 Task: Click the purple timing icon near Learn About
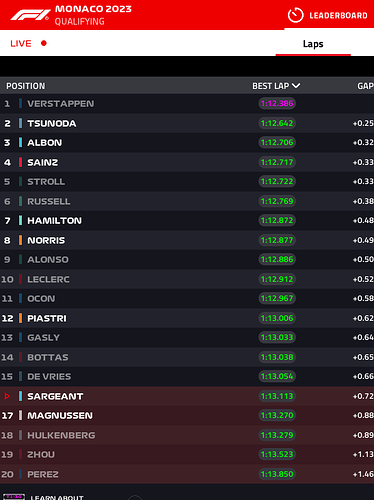coord(14,497)
